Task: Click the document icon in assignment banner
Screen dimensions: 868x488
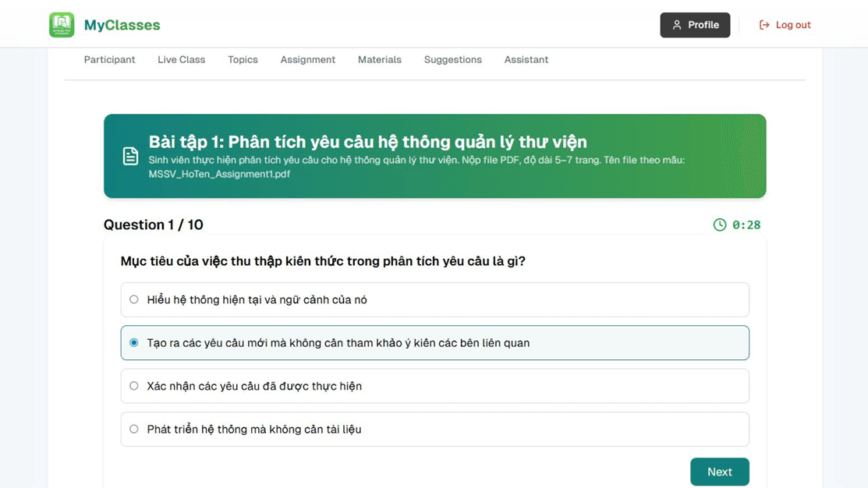Action: 131,156
